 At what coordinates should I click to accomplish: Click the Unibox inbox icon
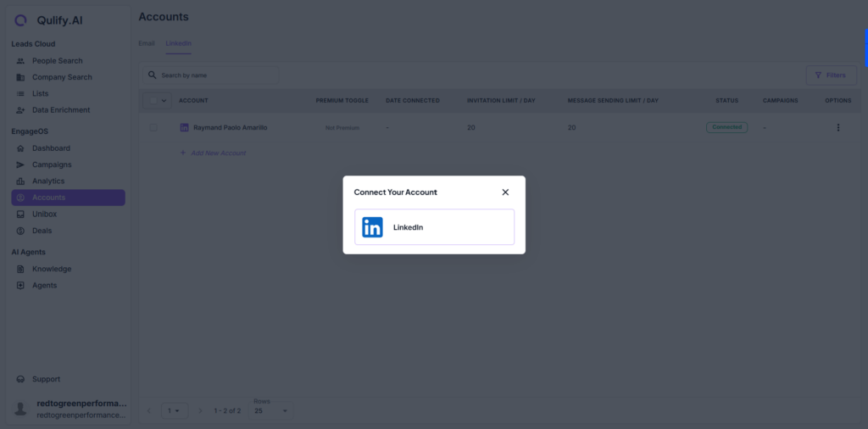tap(20, 214)
